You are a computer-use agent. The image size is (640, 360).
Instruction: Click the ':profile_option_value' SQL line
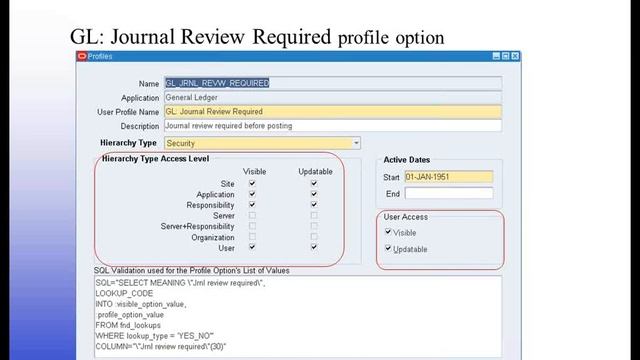click(130, 315)
